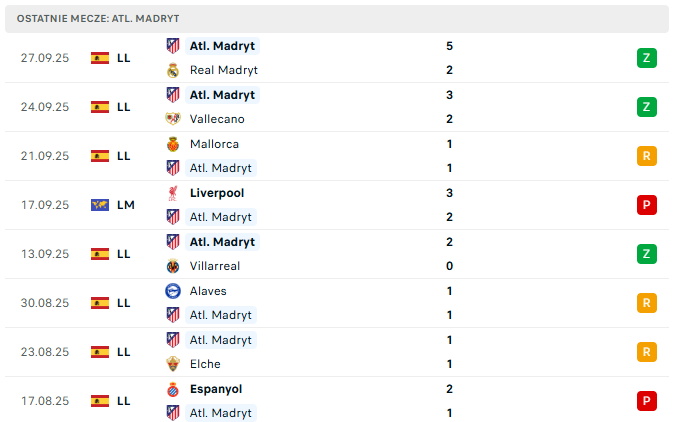Click the Espanyol club crest icon
Viewport: 675px width, 422px height.
point(173,389)
